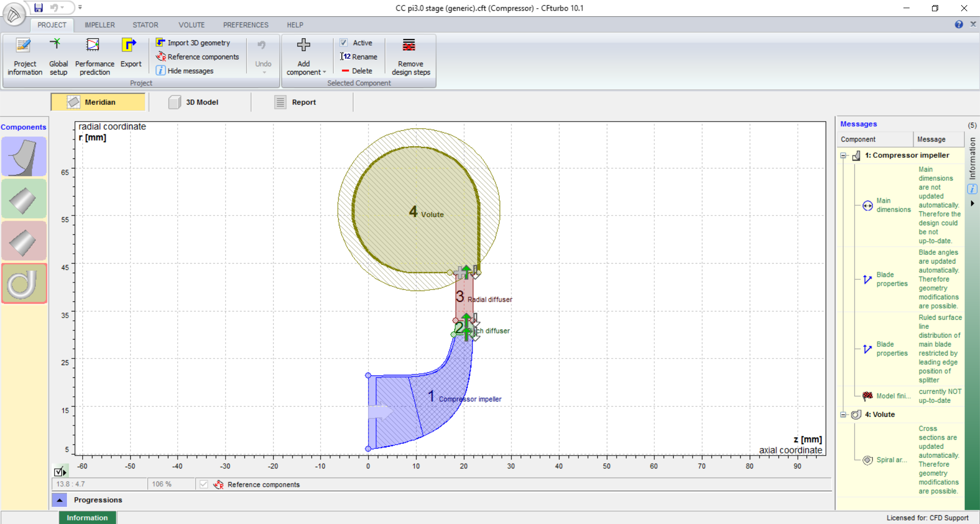980x524 pixels.
Task: Switch to the 3D Model view
Action: click(x=194, y=102)
